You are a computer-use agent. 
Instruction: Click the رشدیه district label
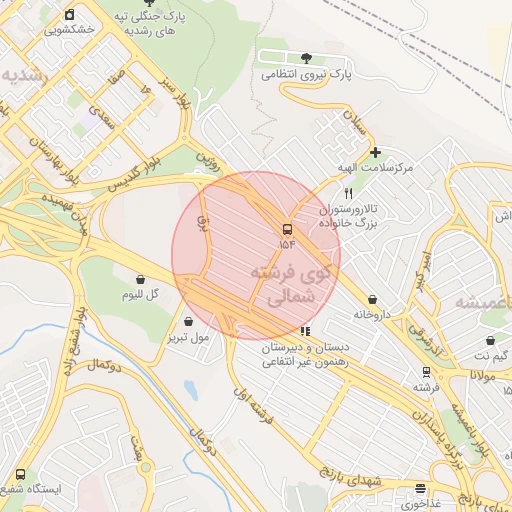[x=25, y=76]
